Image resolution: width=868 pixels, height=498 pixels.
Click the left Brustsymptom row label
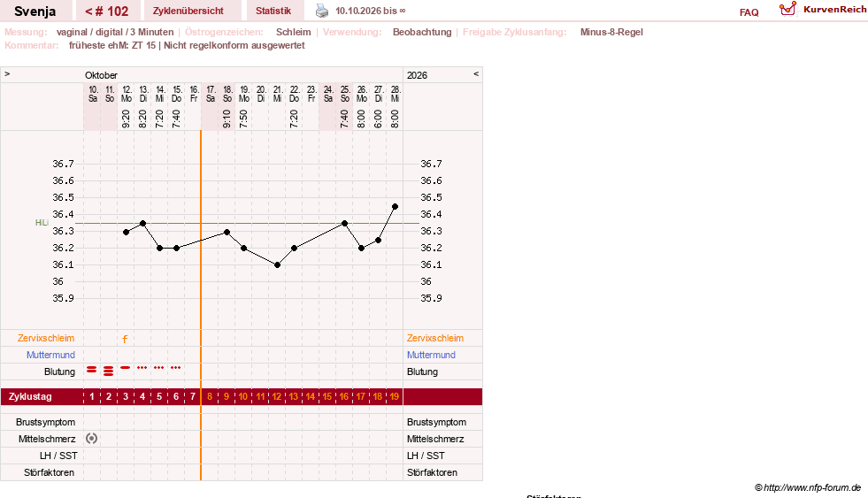click(x=45, y=422)
